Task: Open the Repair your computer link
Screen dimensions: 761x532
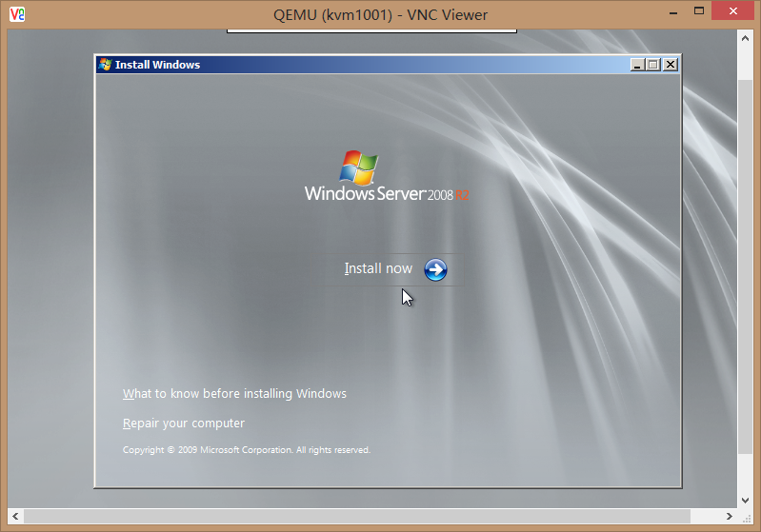Action: point(184,423)
